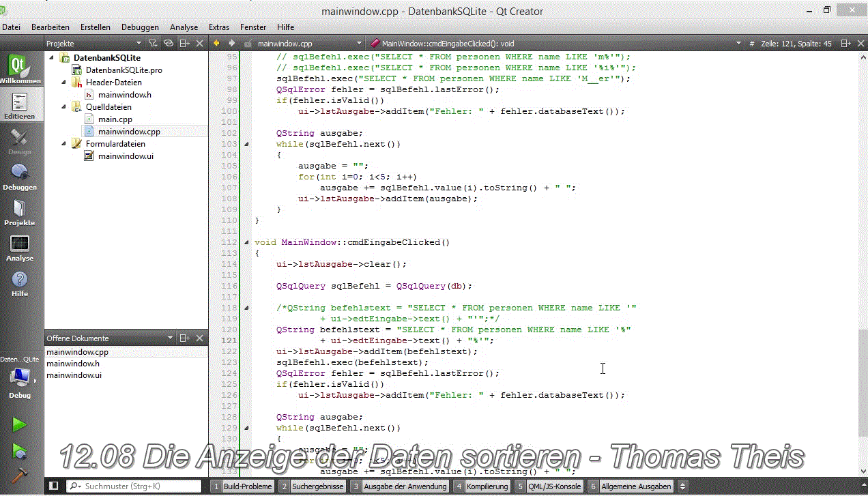The image size is (868, 496).
Task: Select mainwindow.h in project tree
Action: click(x=125, y=95)
